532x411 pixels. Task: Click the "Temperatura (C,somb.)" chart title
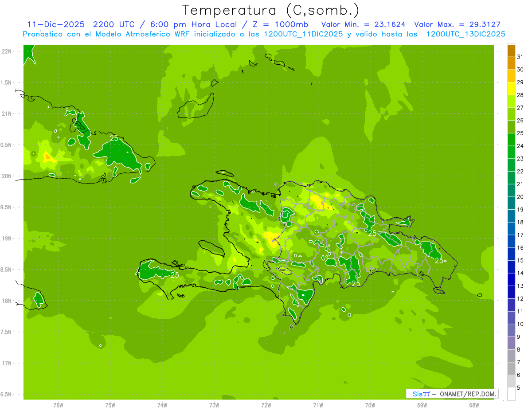click(x=271, y=10)
